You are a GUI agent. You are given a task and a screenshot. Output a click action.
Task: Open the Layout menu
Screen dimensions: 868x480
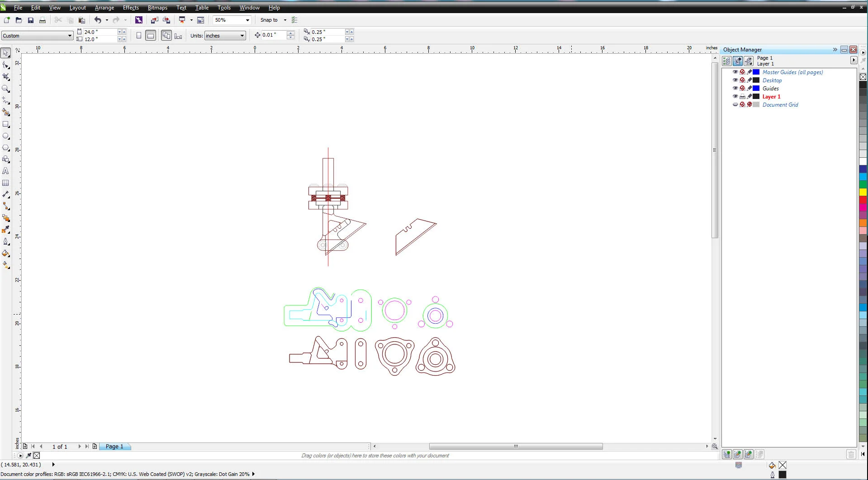click(x=77, y=8)
